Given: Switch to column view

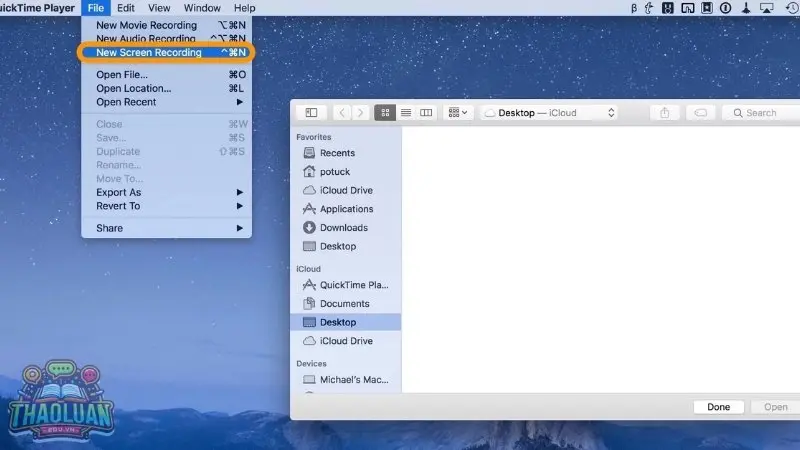Looking at the screenshot, I should [x=426, y=113].
